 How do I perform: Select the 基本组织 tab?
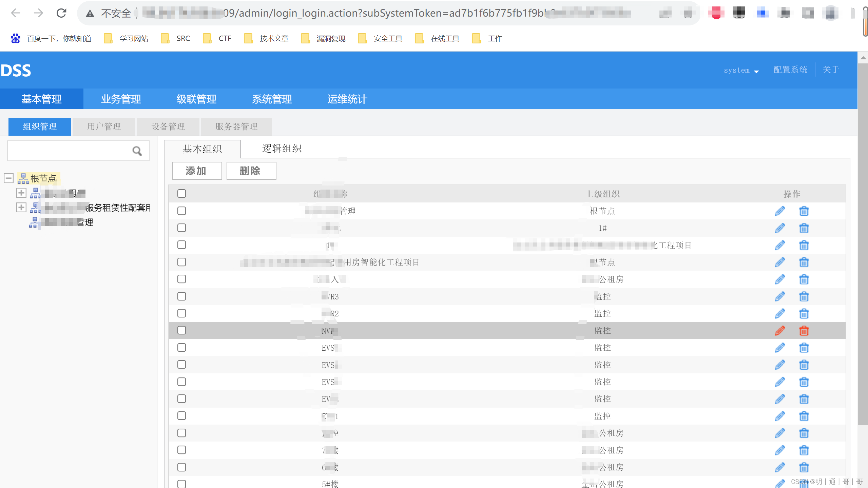tap(202, 149)
